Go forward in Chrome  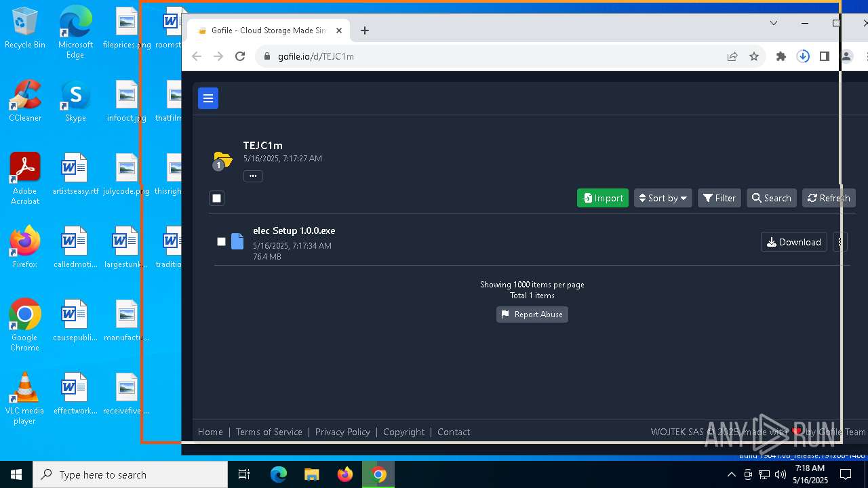click(218, 56)
